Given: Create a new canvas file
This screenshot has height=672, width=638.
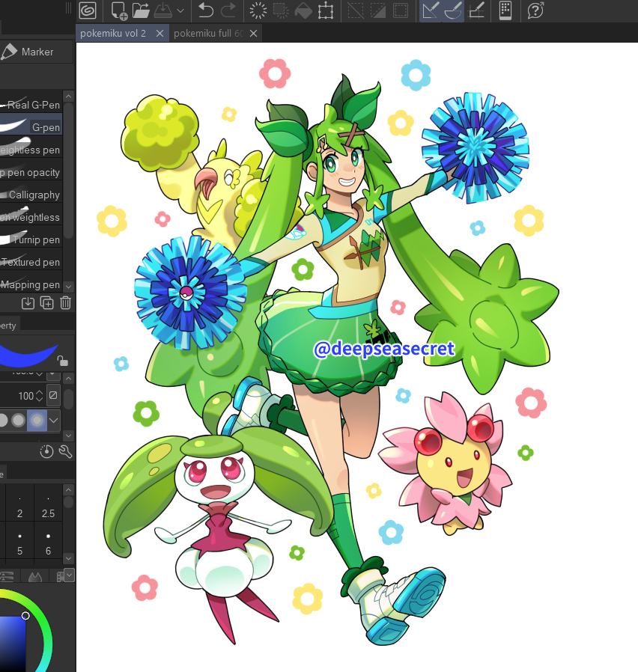Looking at the screenshot, I should (x=119, y=10).
